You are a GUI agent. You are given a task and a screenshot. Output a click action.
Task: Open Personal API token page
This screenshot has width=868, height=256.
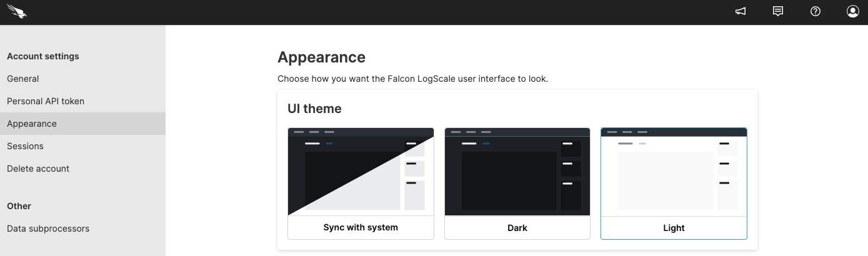pyautogui.click(x=46, y=101)
